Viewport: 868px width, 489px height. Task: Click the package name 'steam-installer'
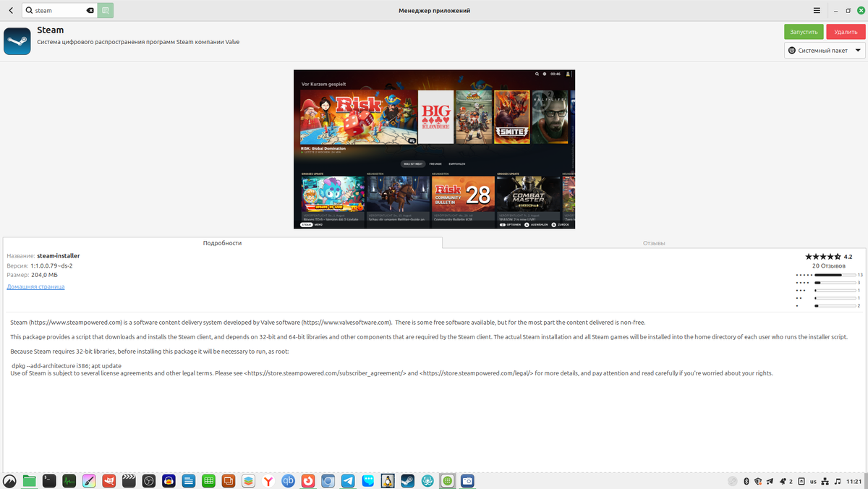pyautogui.click(x=58, y=256)
